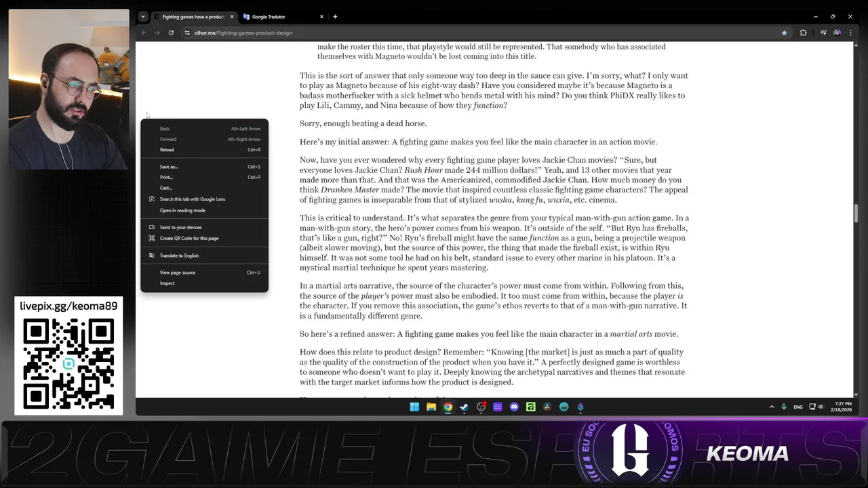Open the Extensions puzzle icon
Image resolution: width=868 pixels, height=488 pixels.
click(804, 33)
